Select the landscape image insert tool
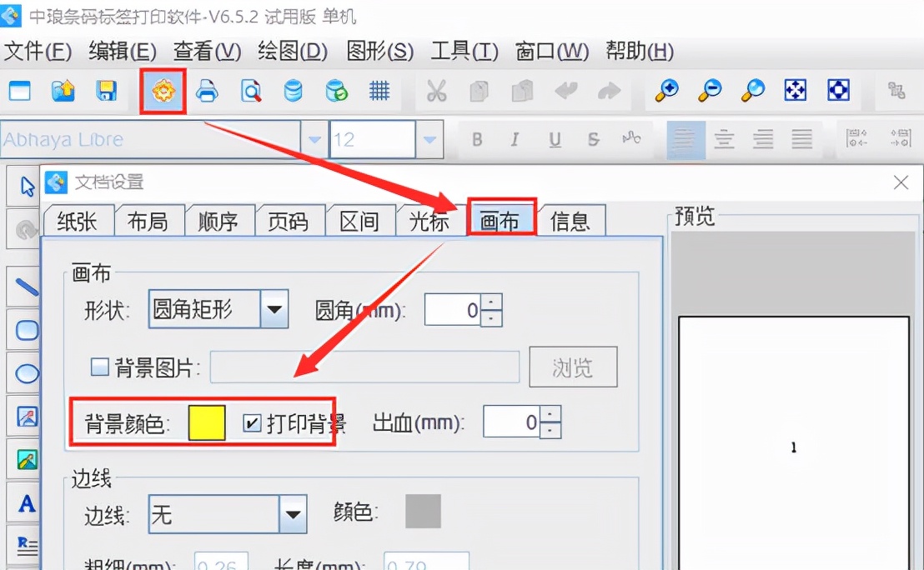924x570 pixels. tap(28, 460)
